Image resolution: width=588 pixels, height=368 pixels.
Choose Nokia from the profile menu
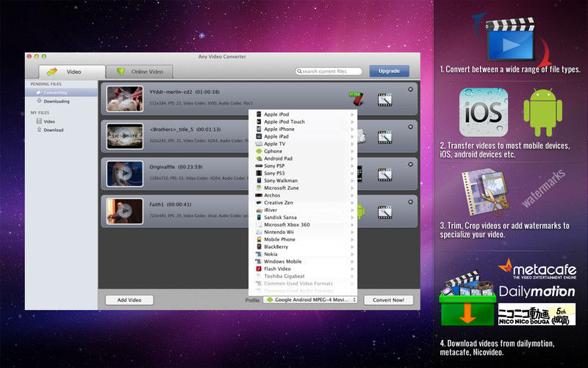pos(303,254)
